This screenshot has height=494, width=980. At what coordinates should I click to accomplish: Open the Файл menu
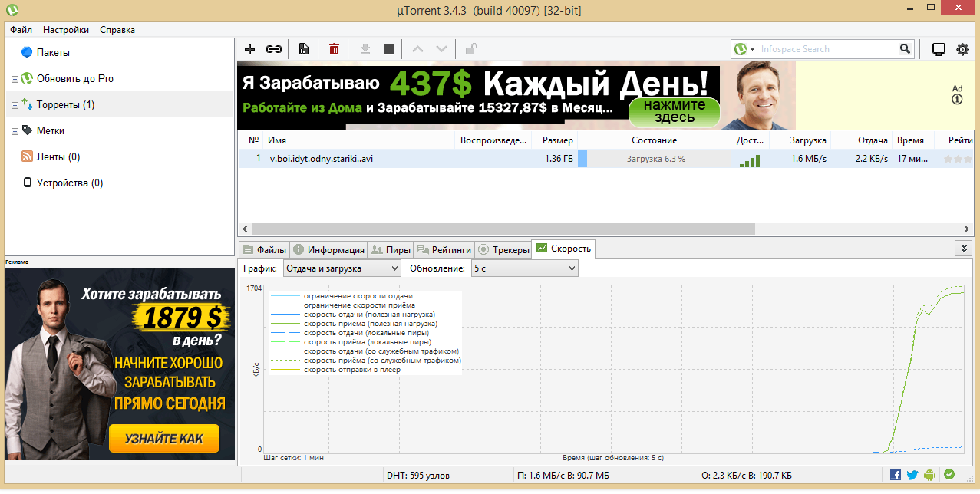(21, 30)
